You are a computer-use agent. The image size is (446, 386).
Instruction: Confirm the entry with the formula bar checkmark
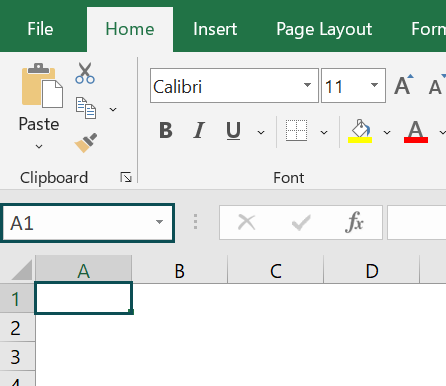pyautogui.click(x=301, y=222)
